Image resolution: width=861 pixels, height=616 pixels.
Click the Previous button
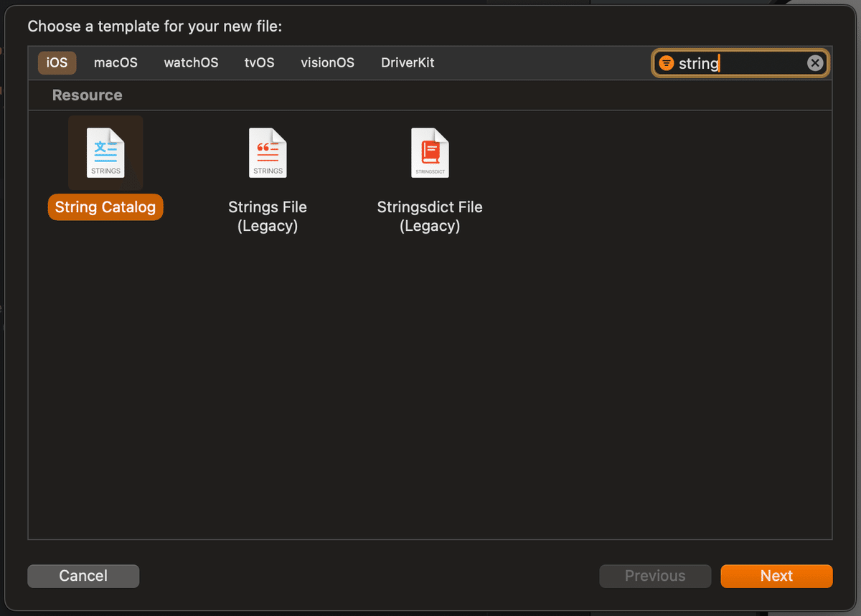click(655, 576)
